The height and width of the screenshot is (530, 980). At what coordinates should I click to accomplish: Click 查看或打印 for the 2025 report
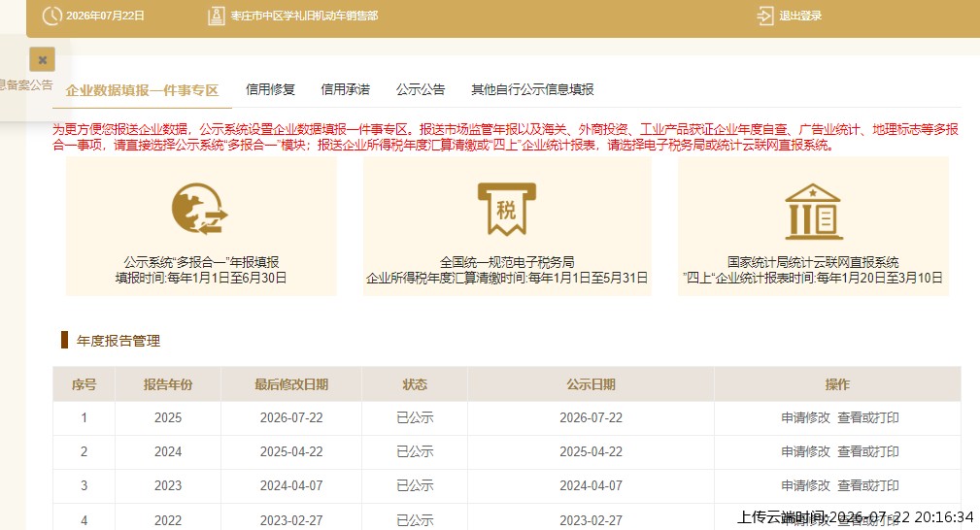pyautogui.click(x=868, y=417)
